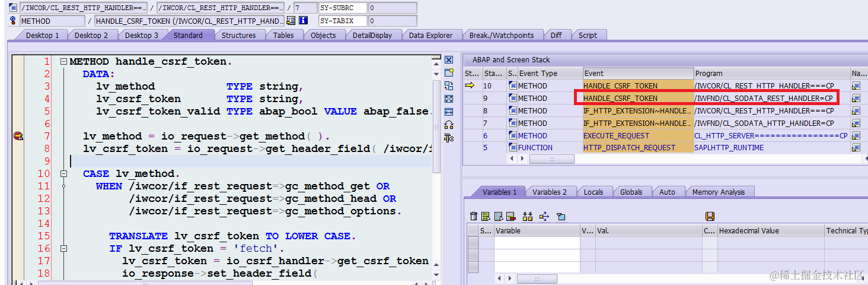Open the Objects tab
This screenshot has width=868, height=285.
[x=323, y=36]
